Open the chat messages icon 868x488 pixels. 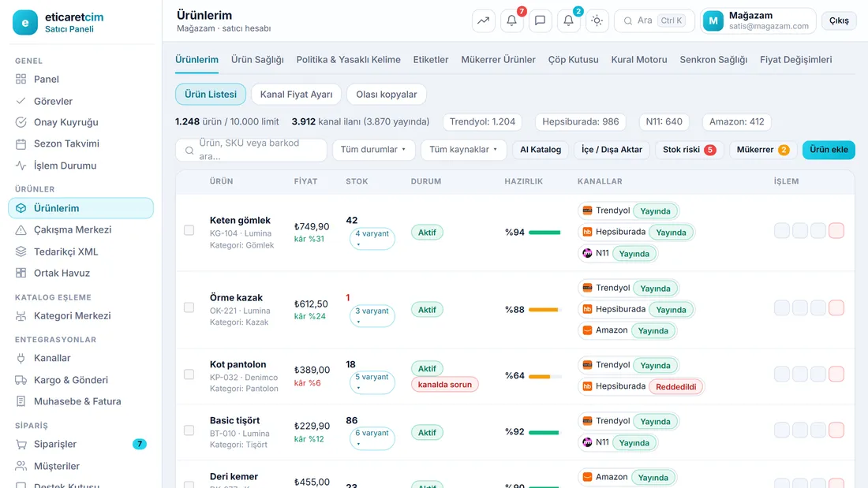tap(541, 20)
